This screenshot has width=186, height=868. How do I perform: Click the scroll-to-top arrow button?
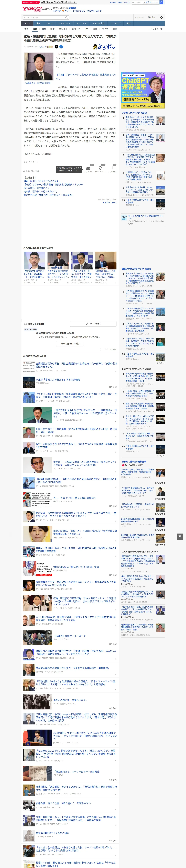(x=180, y=537)
